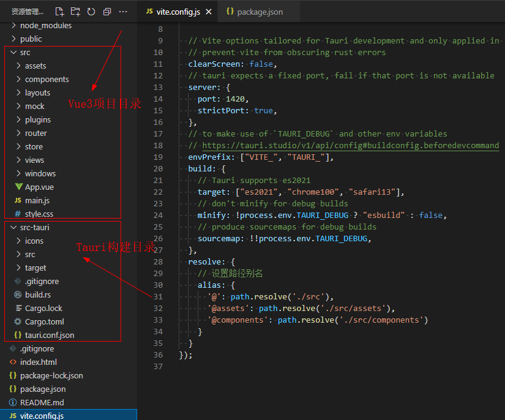505x420 pixels.
Task: Collapse the src-tauri folder
Action: pos(13,228)
